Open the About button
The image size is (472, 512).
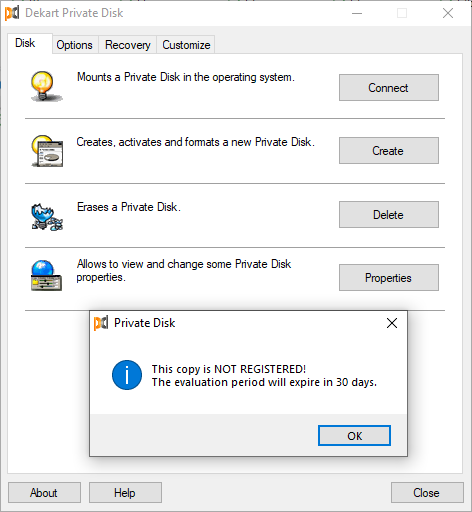(x=44, y=493)
